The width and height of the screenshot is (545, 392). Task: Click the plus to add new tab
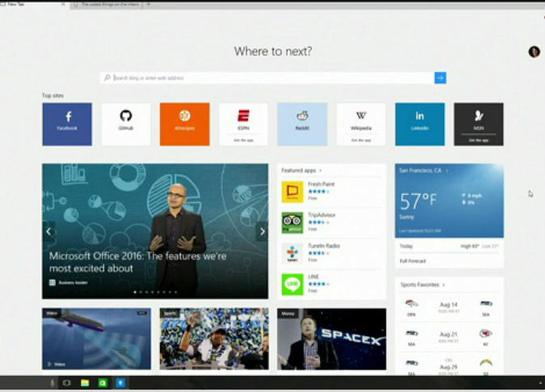tap(149, 5)
